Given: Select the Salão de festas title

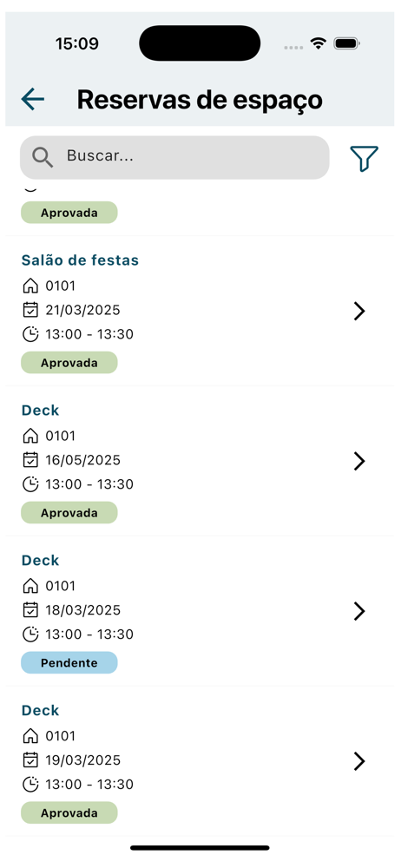Looking at the screenshot, I should click(81, 260).
